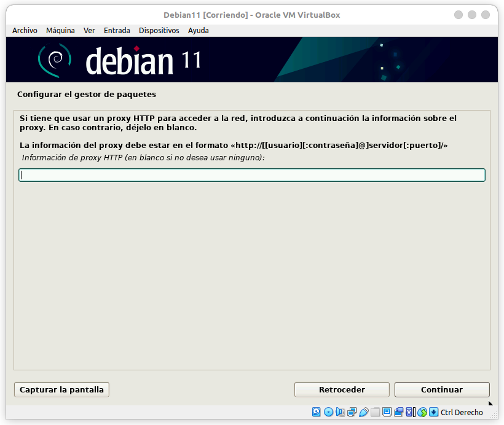Image resolution: width=504 pixels, height=425 pixels.
Task: Click the Ctrl Derecho host key label
Action: point(462,413)
